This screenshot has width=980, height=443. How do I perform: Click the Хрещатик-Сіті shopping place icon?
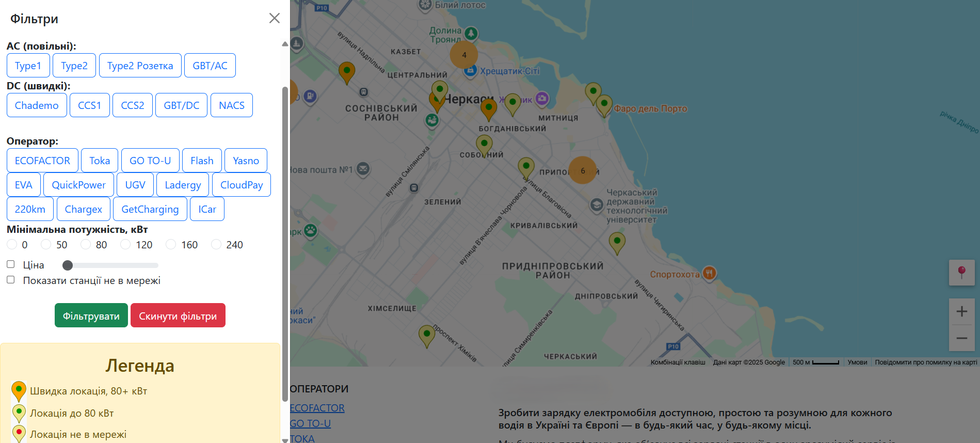click(x=470, y=71)
